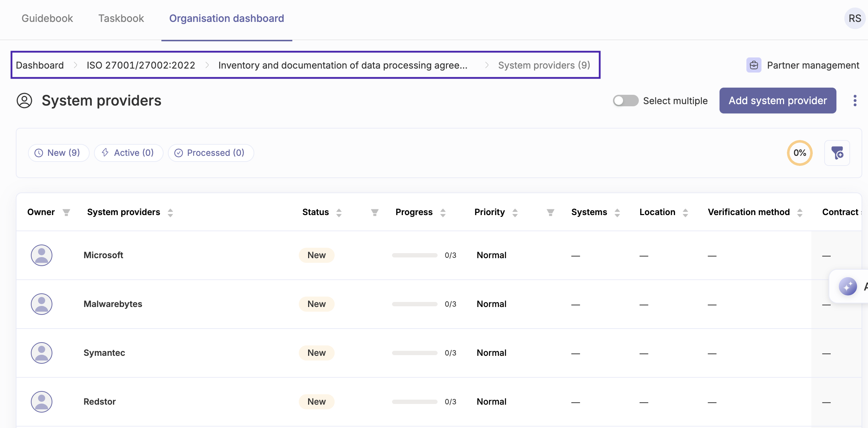Open the AI assistant sparkle icon
Image resolution: width=868 pixels, height=428 pixels.
point(848,287)
